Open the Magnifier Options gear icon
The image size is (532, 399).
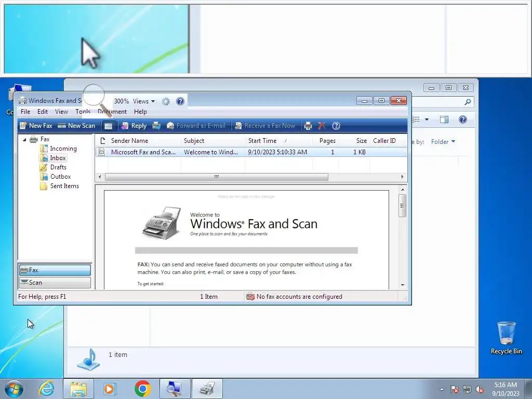[x=166, y=101]
